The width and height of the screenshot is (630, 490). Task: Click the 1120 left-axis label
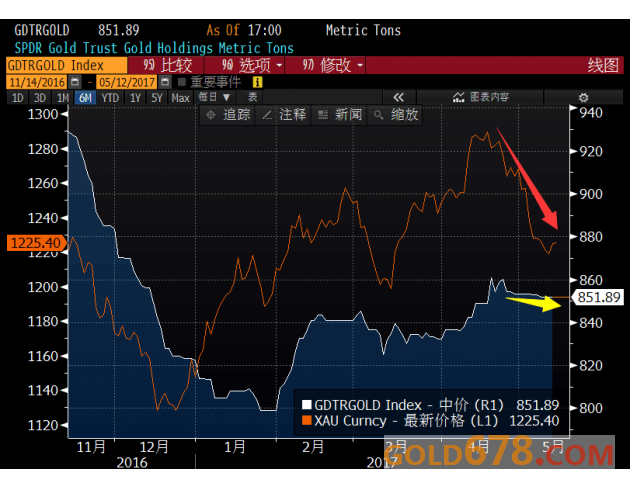pos(43,425)
